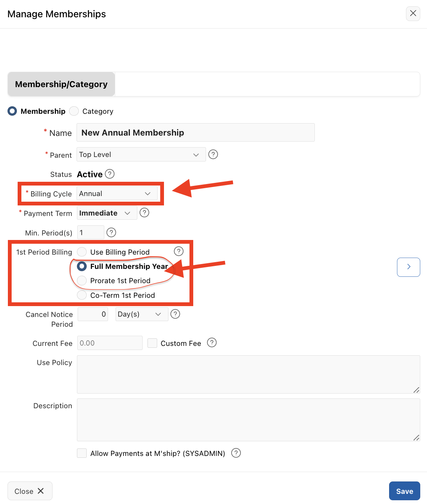Tick Allow Payments at M'ship checkbox
Image resolution: width=427 pixels, height=504 pixels.
tap(82, 453)
